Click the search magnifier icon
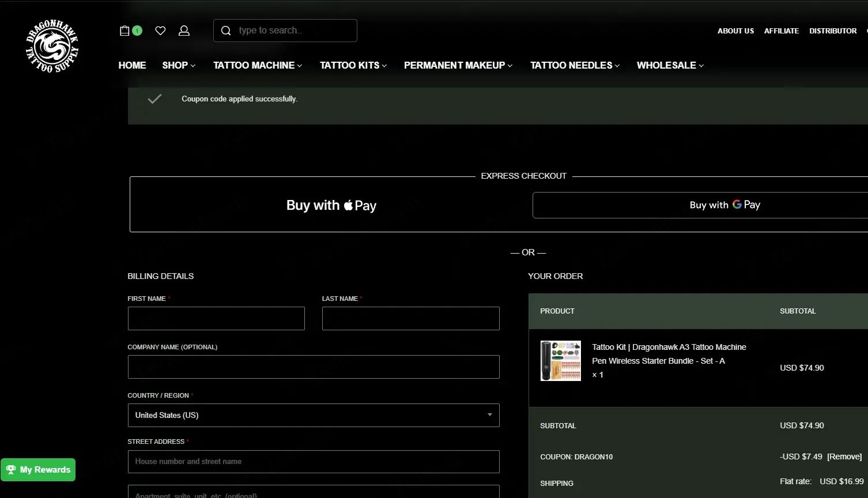 [x=226, y=31]
